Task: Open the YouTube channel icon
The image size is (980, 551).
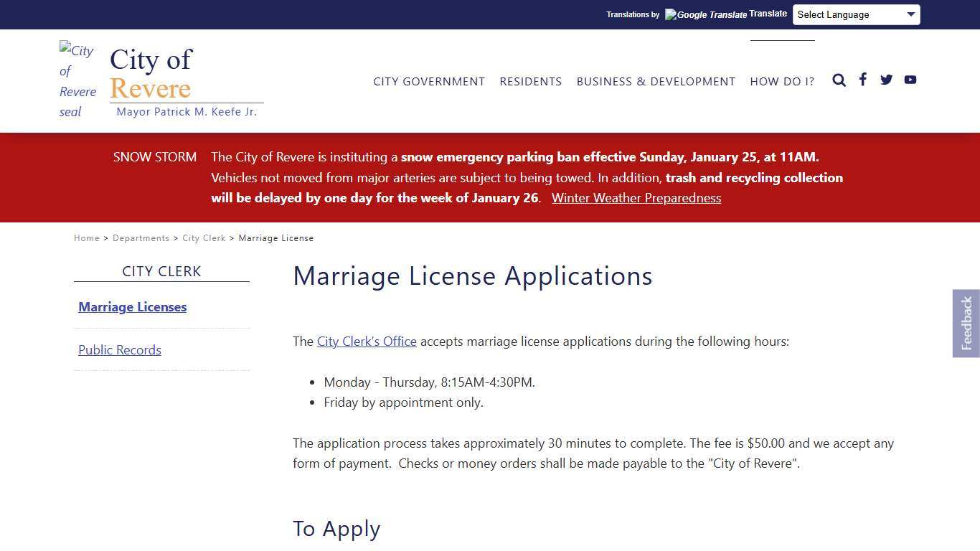Action: pyautogui.click(x=910, y=80)
